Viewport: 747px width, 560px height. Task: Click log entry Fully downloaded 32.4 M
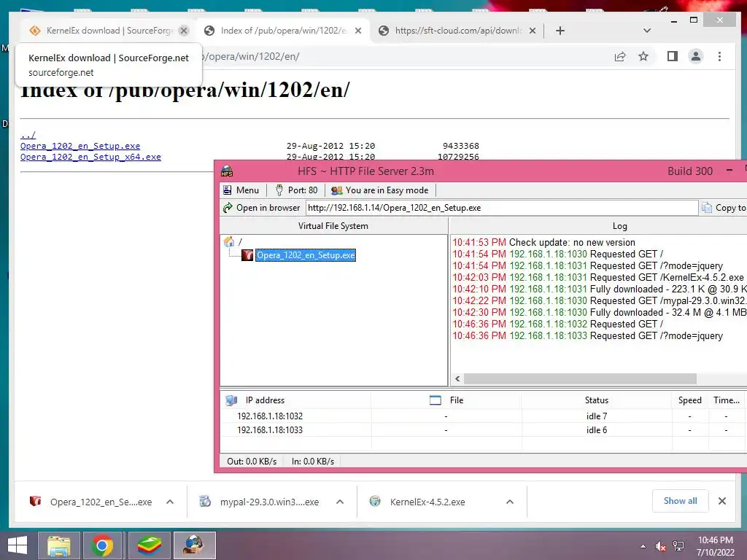click(600, 312)
